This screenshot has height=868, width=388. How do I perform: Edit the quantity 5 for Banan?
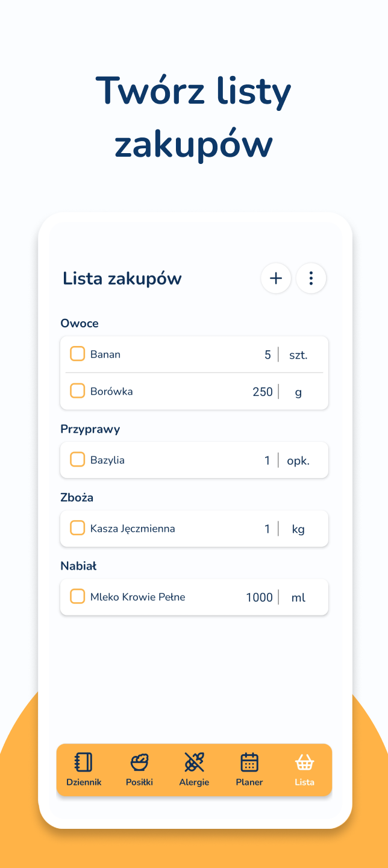click(x=267, y=355)
